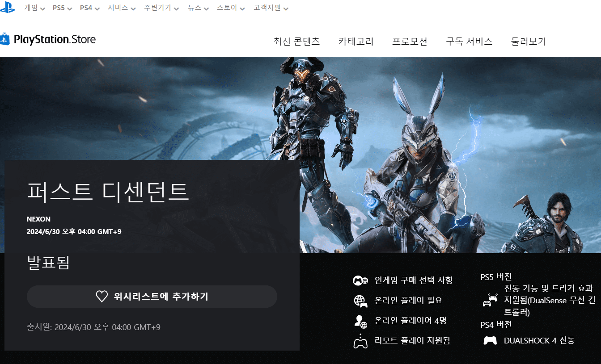This screenshot has height=364, width=601.
Task: Expand the 뉴스 dropdown menu
Action: click(199, 8)
